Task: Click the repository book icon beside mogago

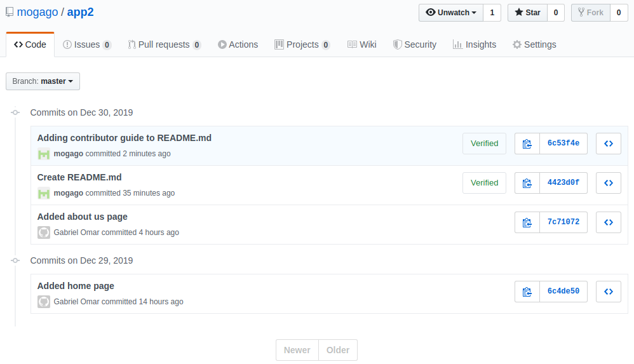Action: coord(10,12)
